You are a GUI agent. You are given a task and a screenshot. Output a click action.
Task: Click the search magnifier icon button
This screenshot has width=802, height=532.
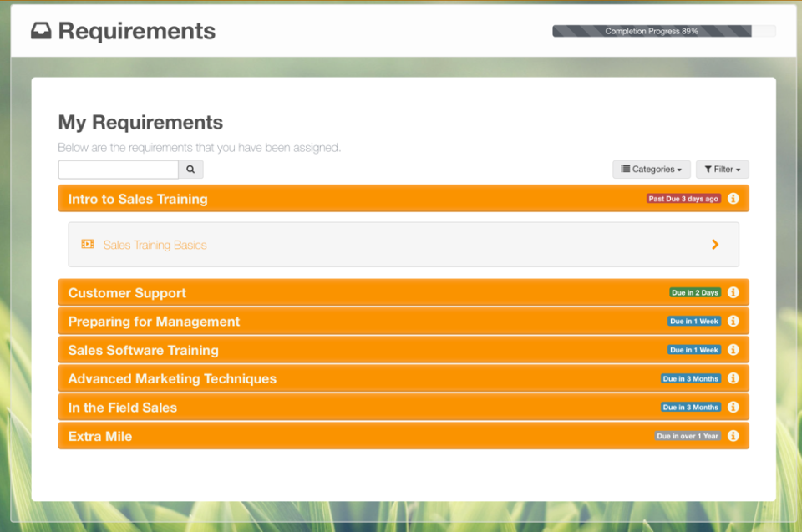click(x=190, y=170)
